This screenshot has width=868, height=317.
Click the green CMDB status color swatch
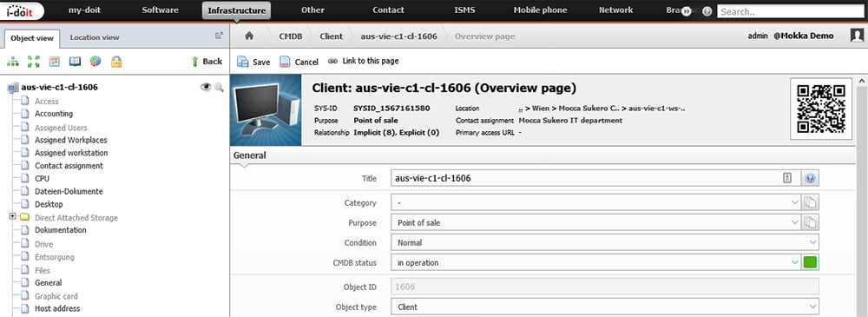[811, 262]
